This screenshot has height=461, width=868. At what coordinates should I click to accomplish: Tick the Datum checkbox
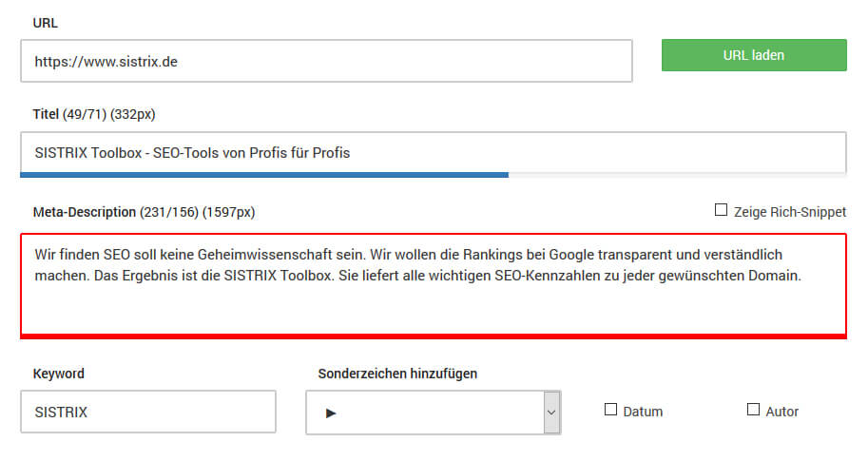[611, 410]
